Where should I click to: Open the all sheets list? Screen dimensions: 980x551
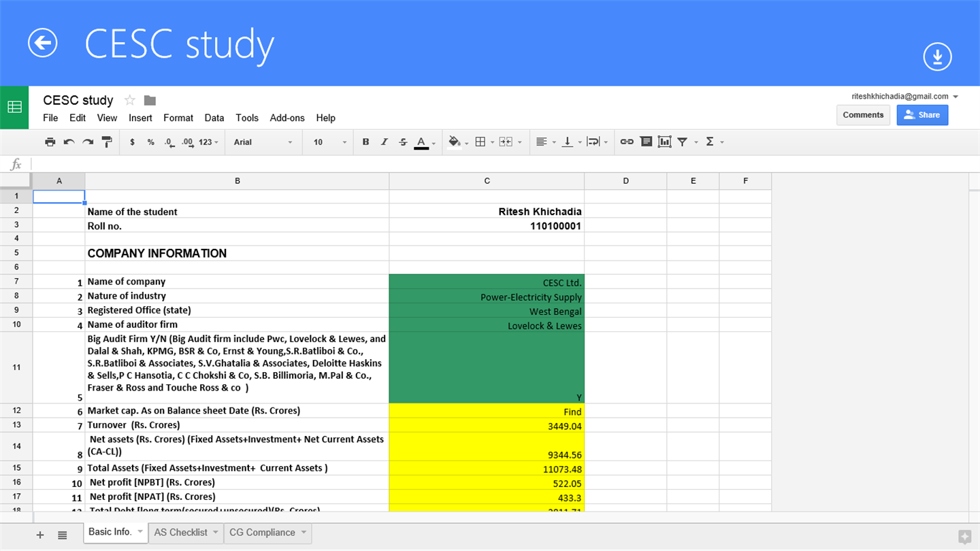(62, 535)
